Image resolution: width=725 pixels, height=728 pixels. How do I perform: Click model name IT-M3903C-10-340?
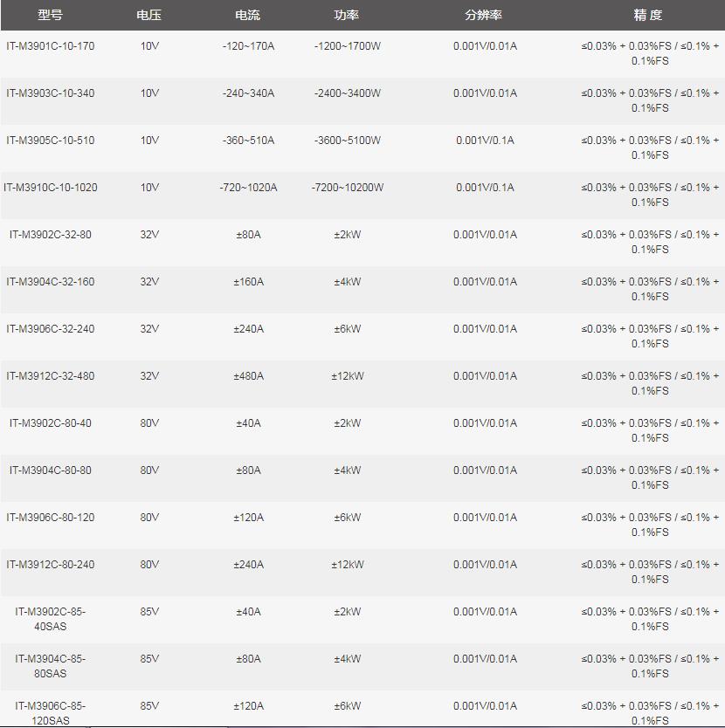click(50, 93)
